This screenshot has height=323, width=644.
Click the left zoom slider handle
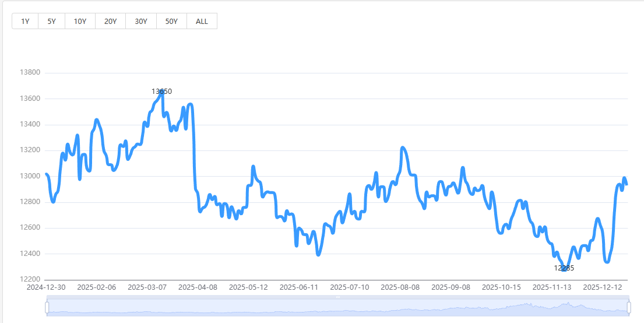coord(47,307)
